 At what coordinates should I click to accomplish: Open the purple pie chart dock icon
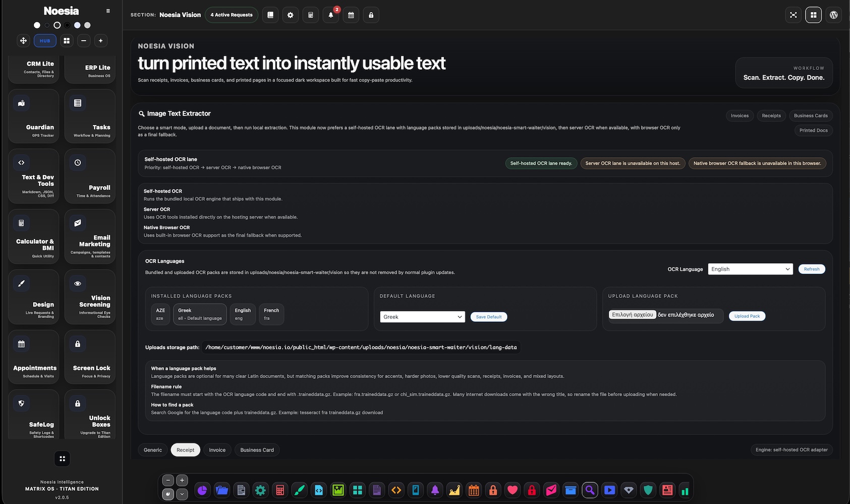(x=202, y=490)
